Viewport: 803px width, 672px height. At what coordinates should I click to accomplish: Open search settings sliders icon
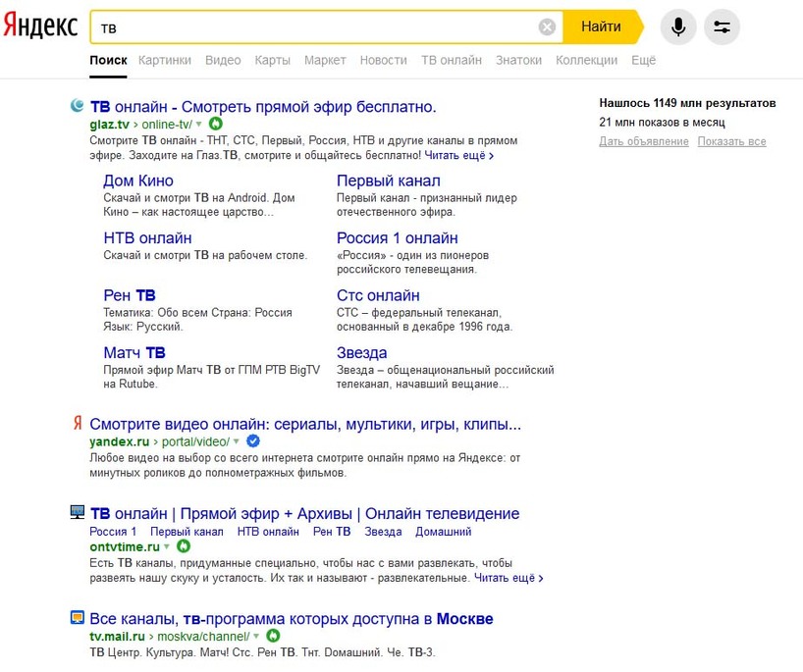(722, 26)
